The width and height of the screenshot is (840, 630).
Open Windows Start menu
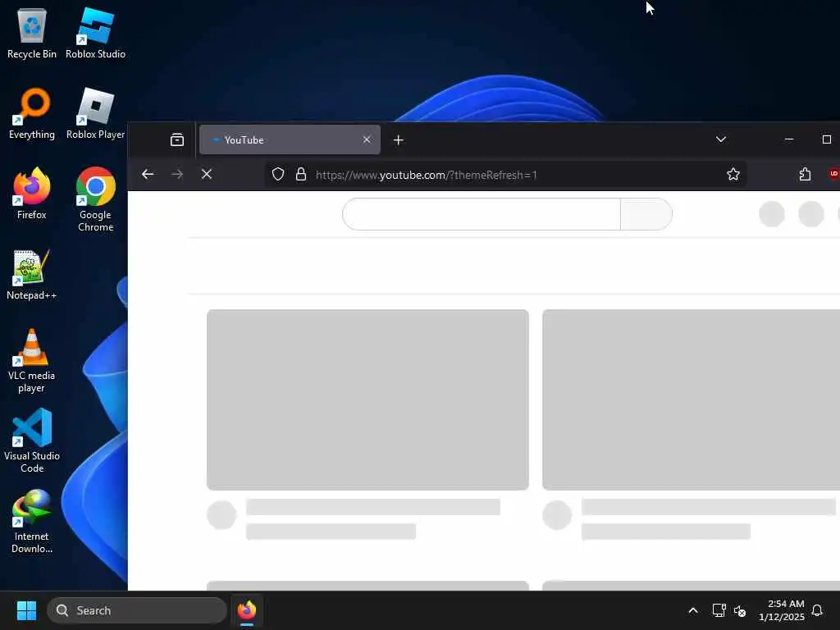26,610
